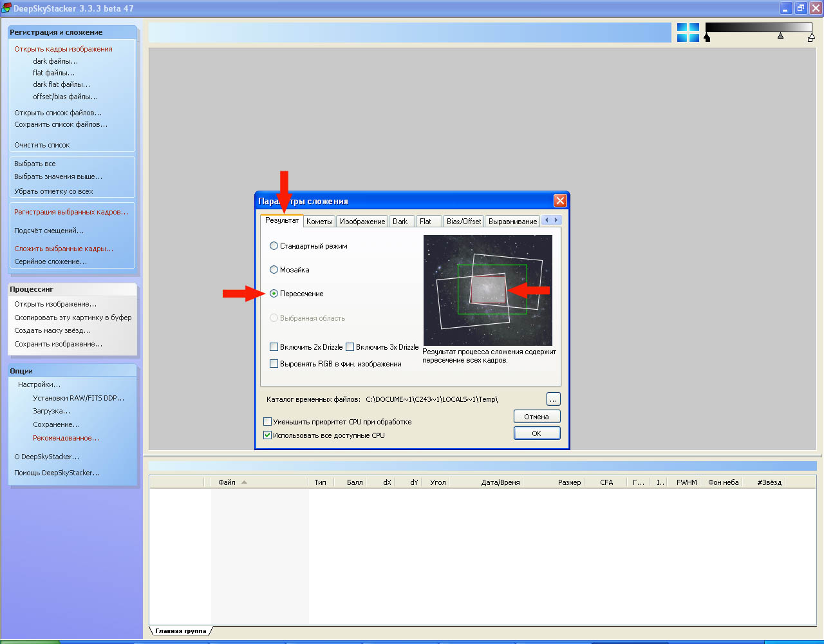Choose the Мозаика radio option
The image size is (824, 644).
click(x=274, y=270)
